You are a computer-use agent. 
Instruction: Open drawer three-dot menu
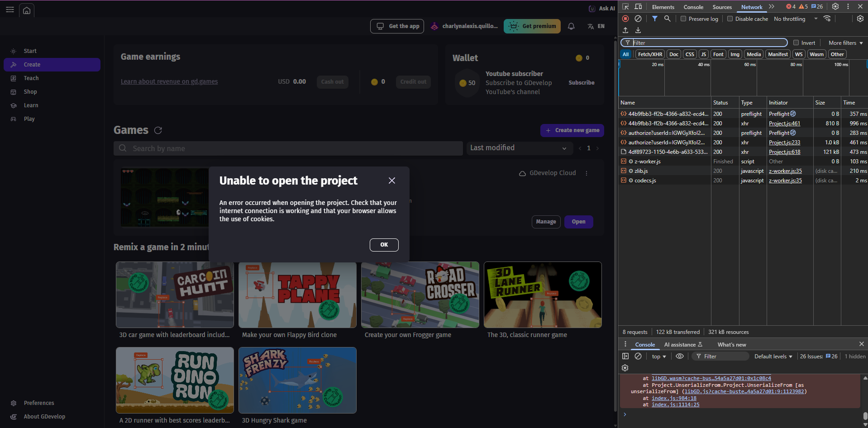625,344
